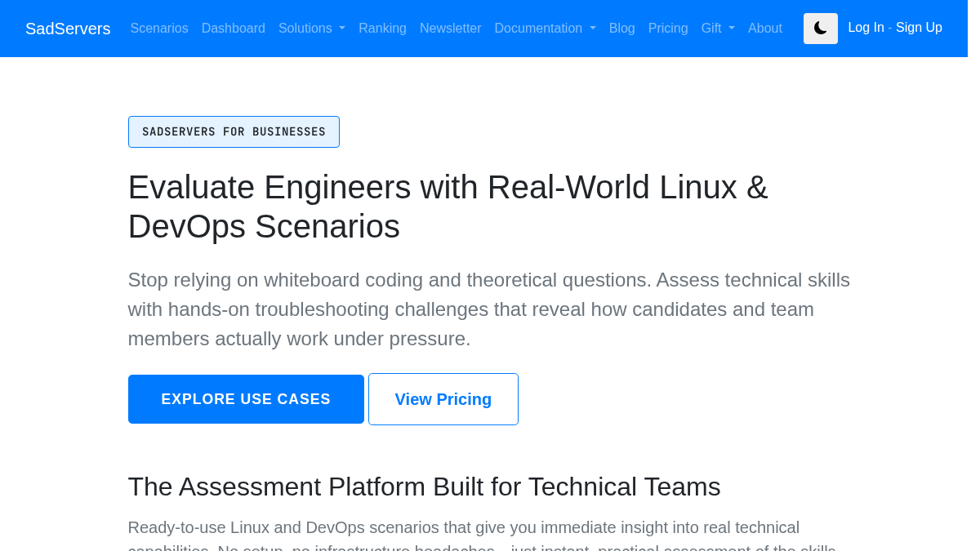The image size is (980, 551).
Task: Toggle dark mode with the moon icon
Action: (x=820, y=29)
